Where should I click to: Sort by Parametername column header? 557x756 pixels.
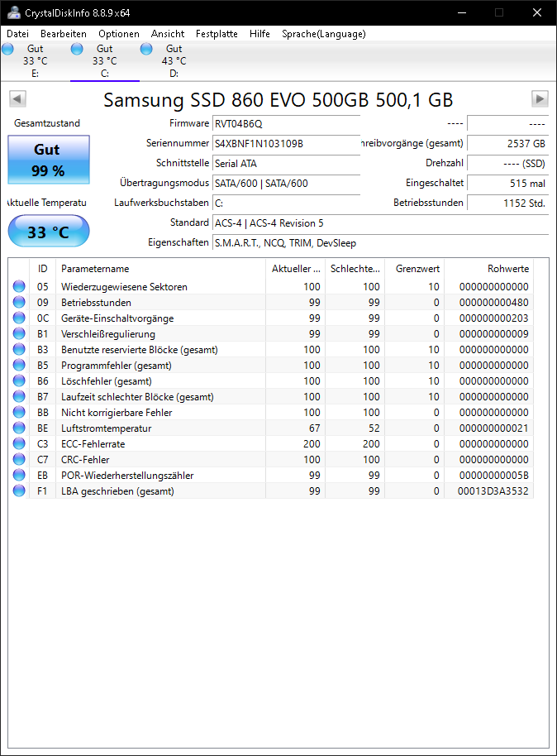160,269
